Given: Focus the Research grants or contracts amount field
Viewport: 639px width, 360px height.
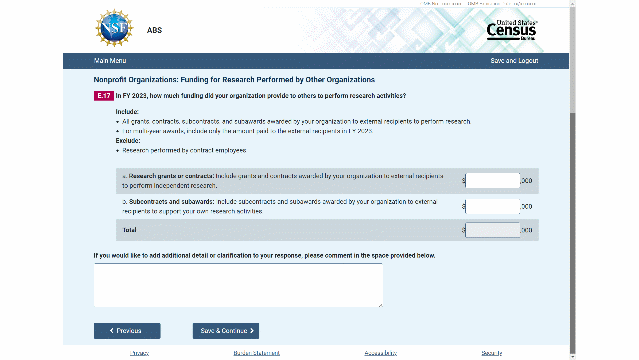Looking at the screenshot, I should point(492,181).
